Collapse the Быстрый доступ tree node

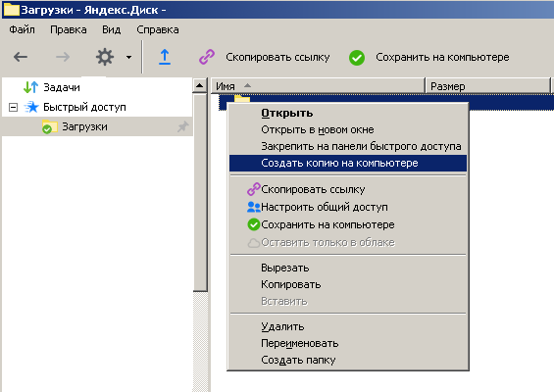13,107
